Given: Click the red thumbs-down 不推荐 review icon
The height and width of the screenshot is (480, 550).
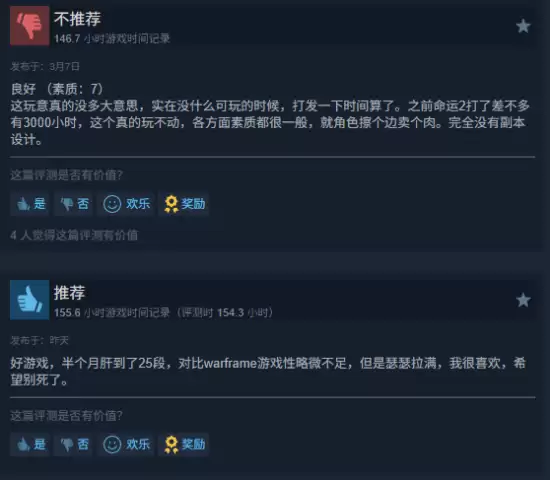Looking at the screenshot, I should pyautogui.click(x=29, y=26).
